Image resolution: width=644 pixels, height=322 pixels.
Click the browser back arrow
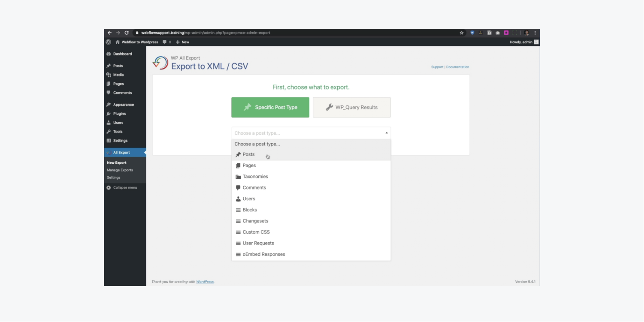pos(109,33)
